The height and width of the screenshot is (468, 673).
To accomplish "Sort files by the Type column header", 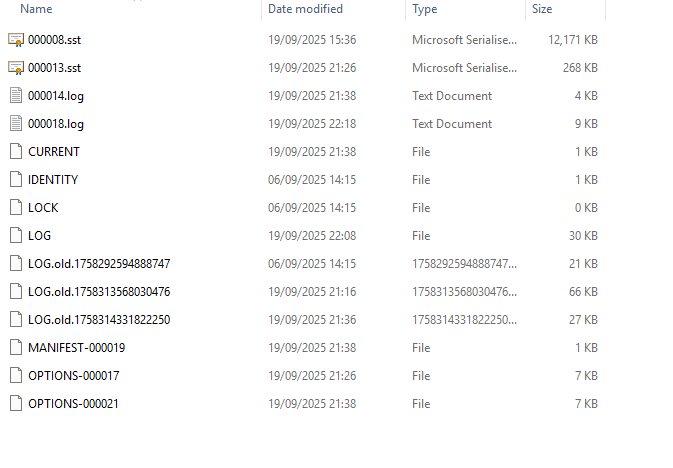I will click(425, 9).
